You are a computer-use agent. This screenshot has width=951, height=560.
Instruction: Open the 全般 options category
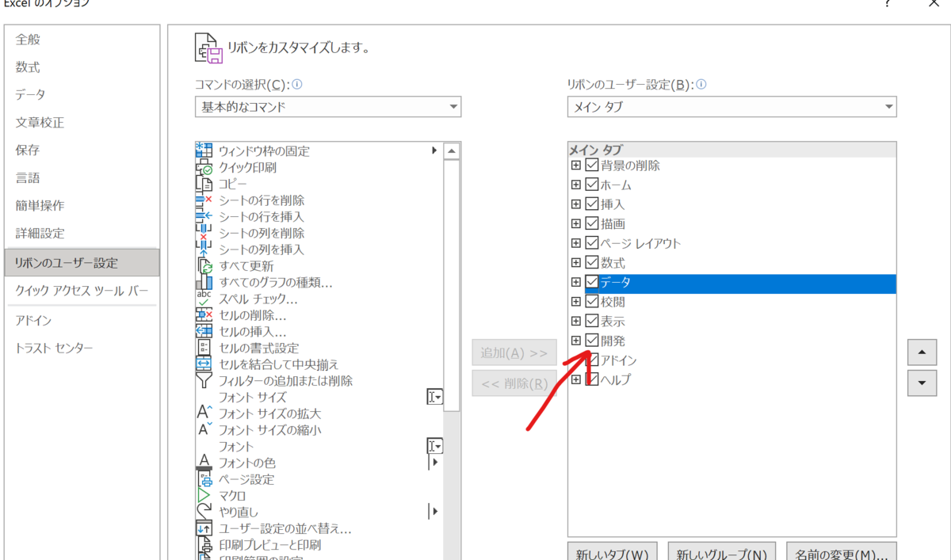(x=82, y=39)
